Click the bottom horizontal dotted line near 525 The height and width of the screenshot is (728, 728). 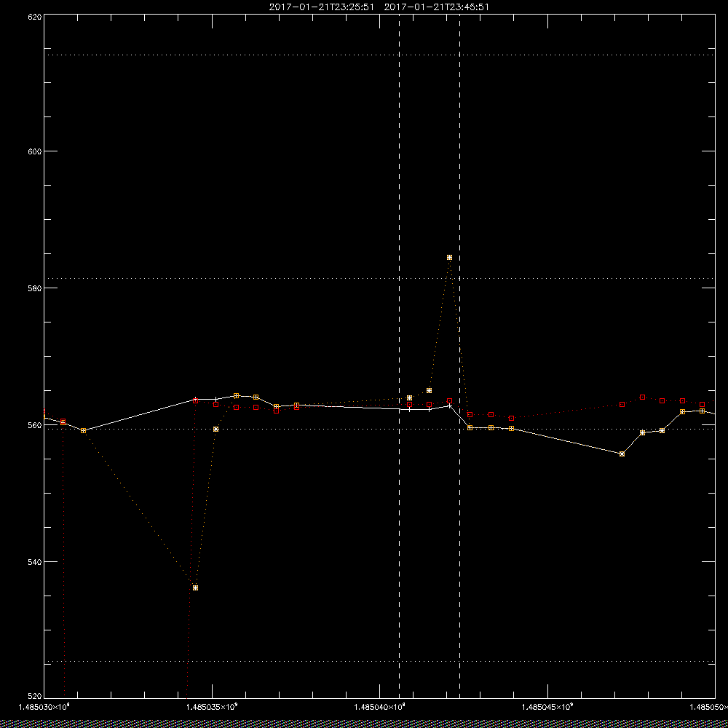click(379, 661)
